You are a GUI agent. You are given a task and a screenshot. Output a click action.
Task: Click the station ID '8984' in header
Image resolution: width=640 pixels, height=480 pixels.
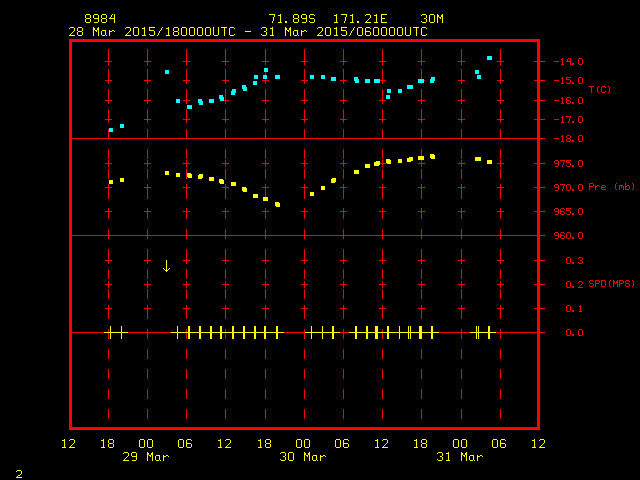tap(100, 19)
